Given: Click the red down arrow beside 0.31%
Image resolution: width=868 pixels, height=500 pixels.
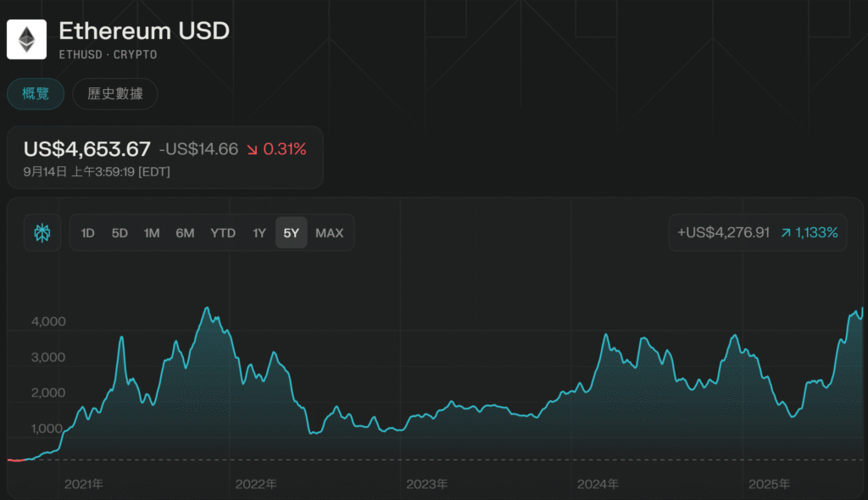Looking at the screenshot, I should pyautogui.click(x=253, y=149).
